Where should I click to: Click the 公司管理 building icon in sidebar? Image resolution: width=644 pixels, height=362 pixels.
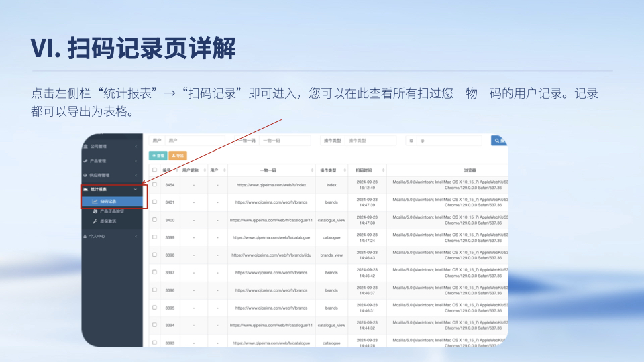coord(85,146)
